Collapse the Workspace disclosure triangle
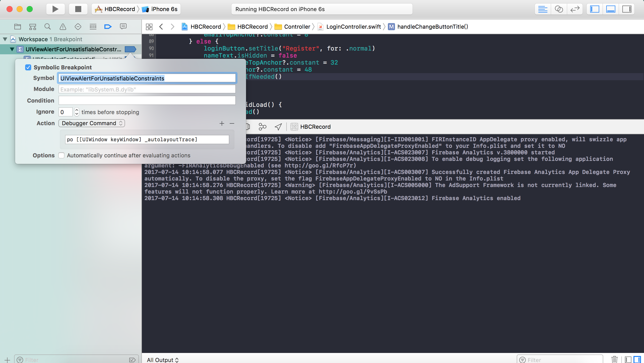The image size is (644, 363). point(5,39)
